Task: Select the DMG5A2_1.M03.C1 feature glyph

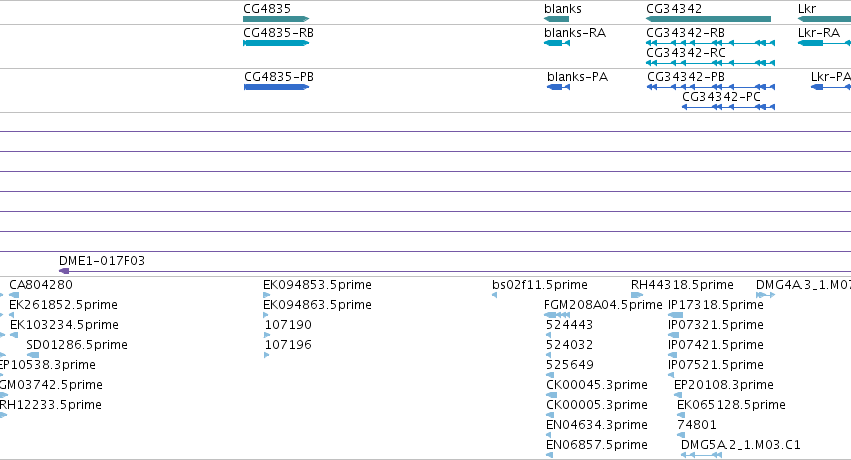Action: tap(701, 455)
